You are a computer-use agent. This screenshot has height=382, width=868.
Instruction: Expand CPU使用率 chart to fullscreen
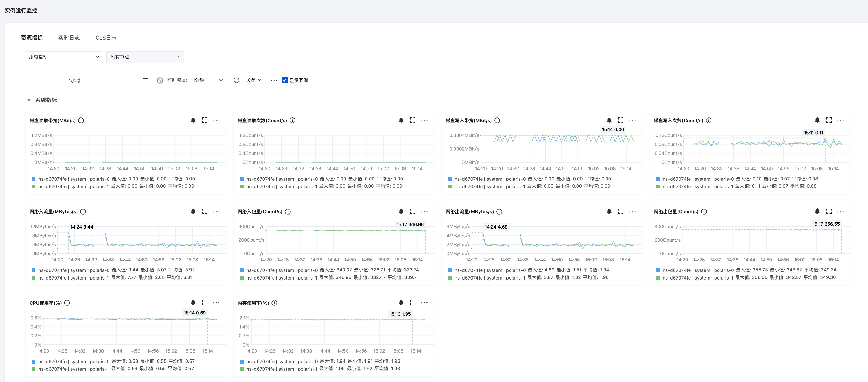click(204, 303)
